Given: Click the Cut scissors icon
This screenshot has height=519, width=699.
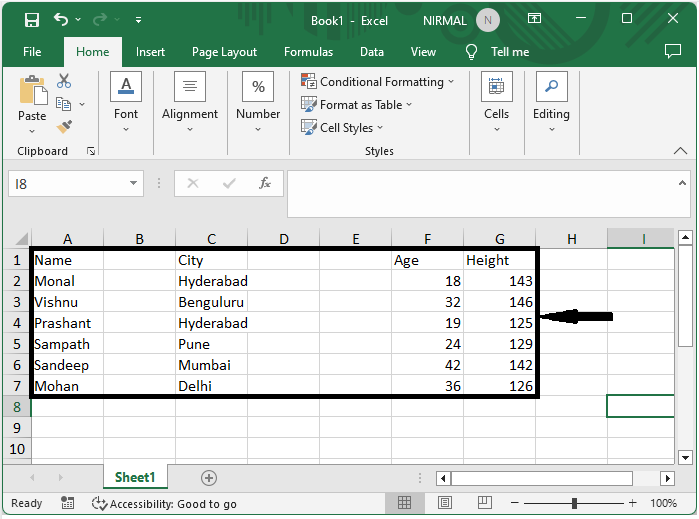Looking at the screenshot, I should click(64, 81).
